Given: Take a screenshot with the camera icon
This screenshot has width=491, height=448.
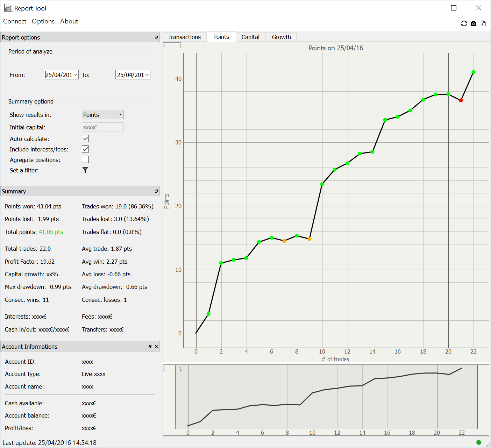Looking at the screenshot, I should 474,23.
